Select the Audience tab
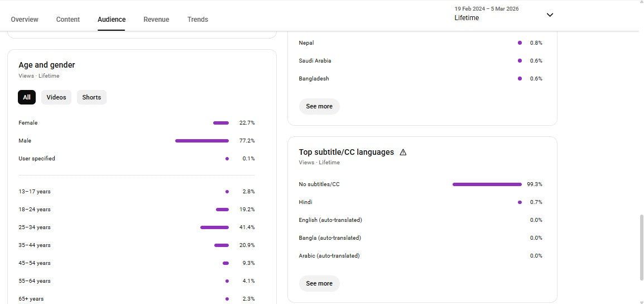Screen dimensions: 644x304 coord(112,20)
